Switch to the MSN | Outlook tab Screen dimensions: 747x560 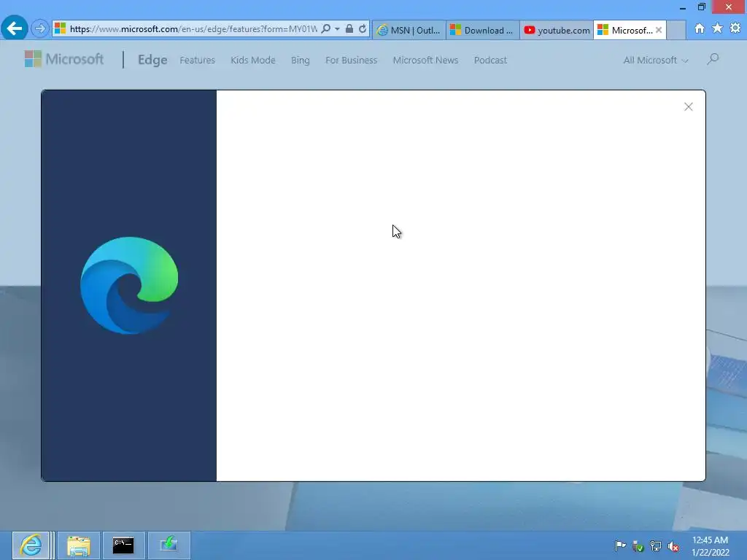pos(409,30)
